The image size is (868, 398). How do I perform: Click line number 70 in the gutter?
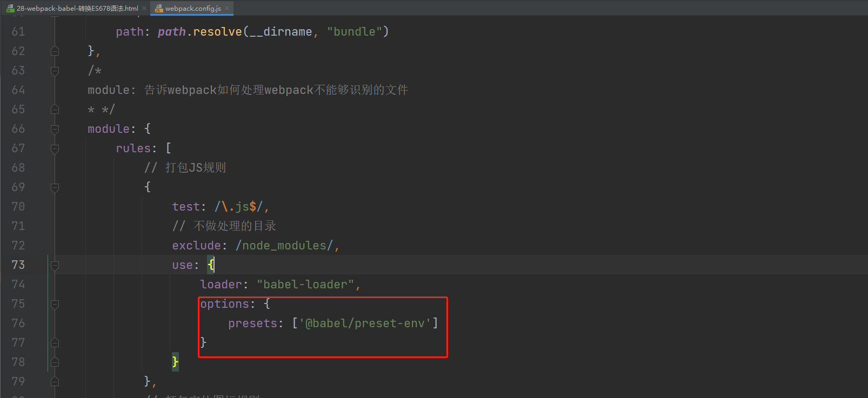click(x=18, y=207)
